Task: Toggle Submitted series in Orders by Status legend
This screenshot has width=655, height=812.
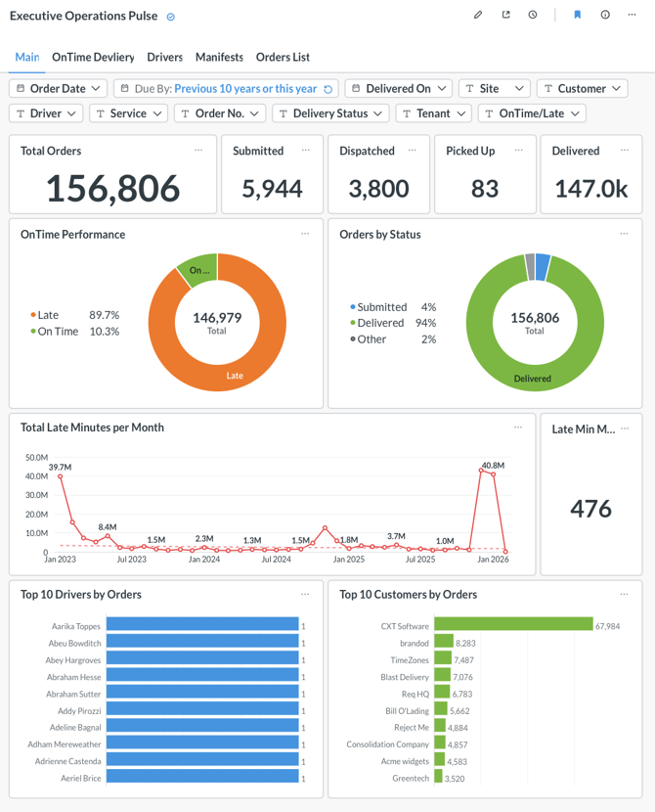Action: click(381, 307)
